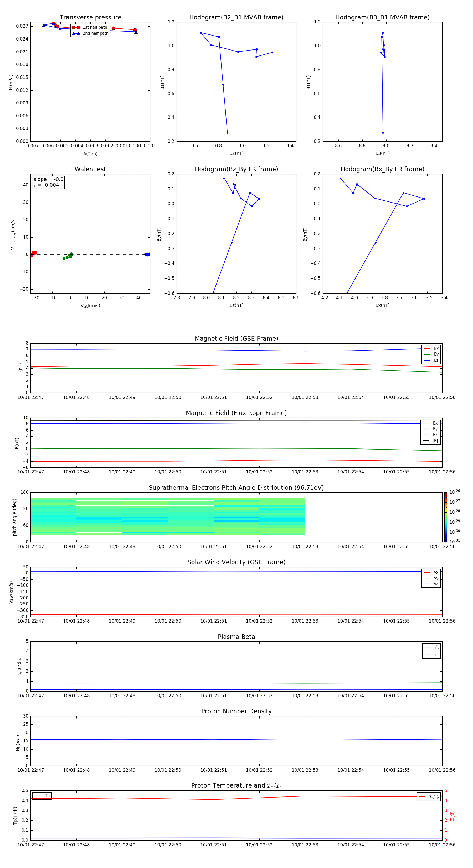Click the "slope = -0.0" annotation
Image resolution: width=473 pixels, height=868 pixels.
pyautogui.click(x=48, y=179)
